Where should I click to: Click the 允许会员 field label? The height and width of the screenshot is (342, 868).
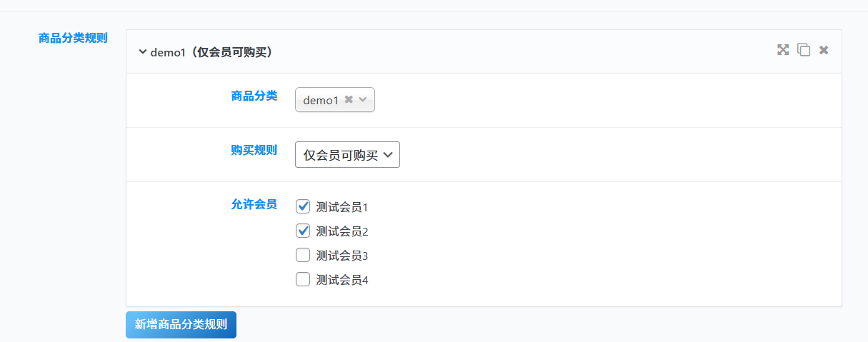coord(254,204)
